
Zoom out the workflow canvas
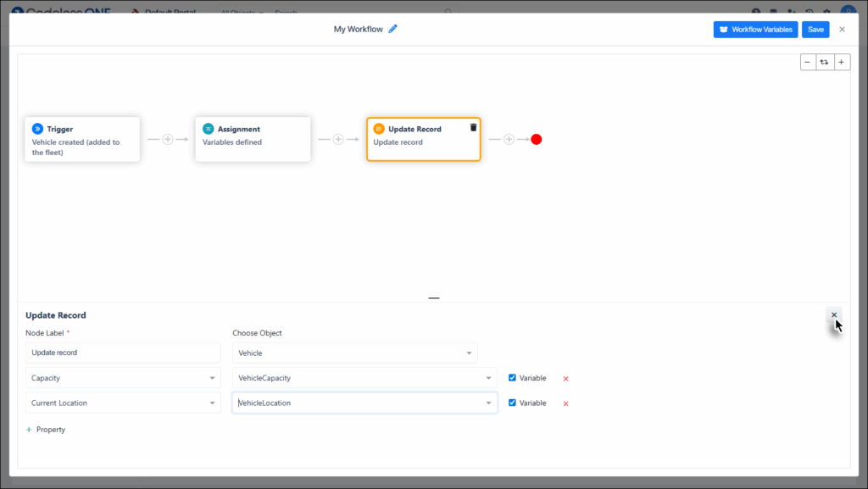[x=808, y=62]
